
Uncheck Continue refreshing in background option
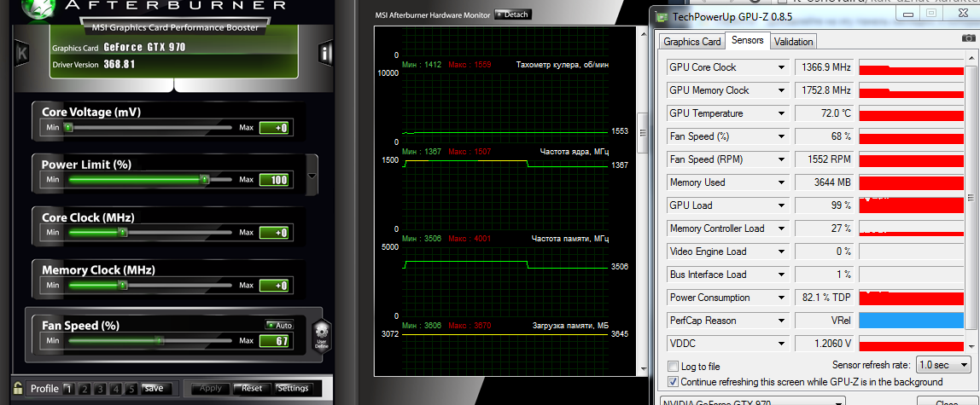674,381
